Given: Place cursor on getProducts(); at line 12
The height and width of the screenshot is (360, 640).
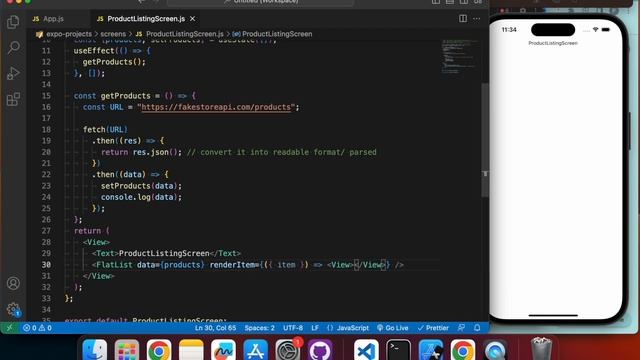Looking at the screenshot, I should click(x=114, y=62).
